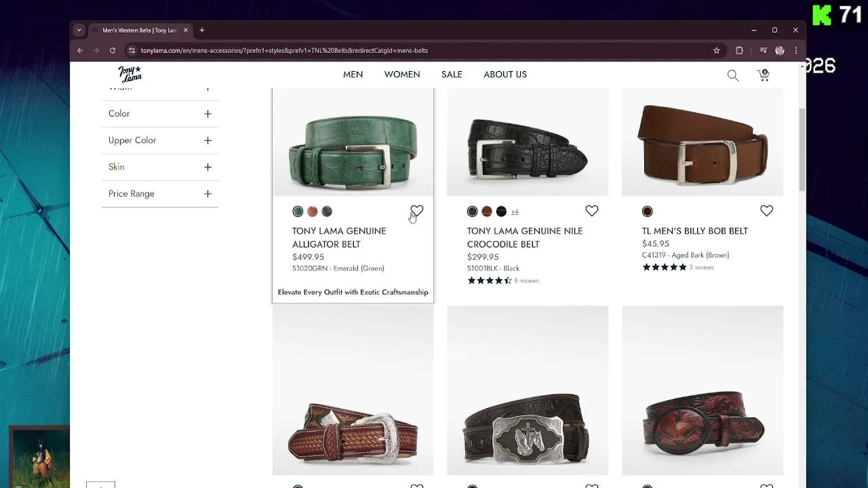Image resolution: width=868 pixels, height=488 pixels.
Task: Open the TL Men's Billy Bob Belt link
Action: tap(694, 231)
